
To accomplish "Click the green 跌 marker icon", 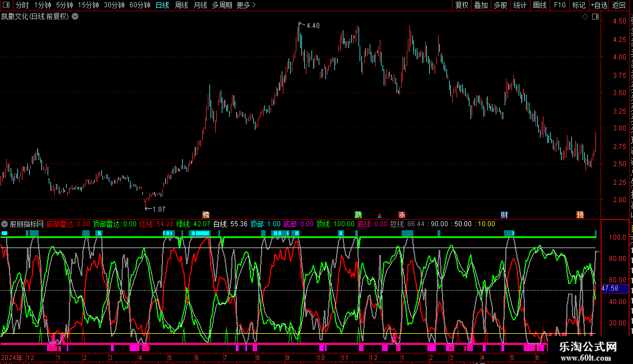I will coord(358,214).
